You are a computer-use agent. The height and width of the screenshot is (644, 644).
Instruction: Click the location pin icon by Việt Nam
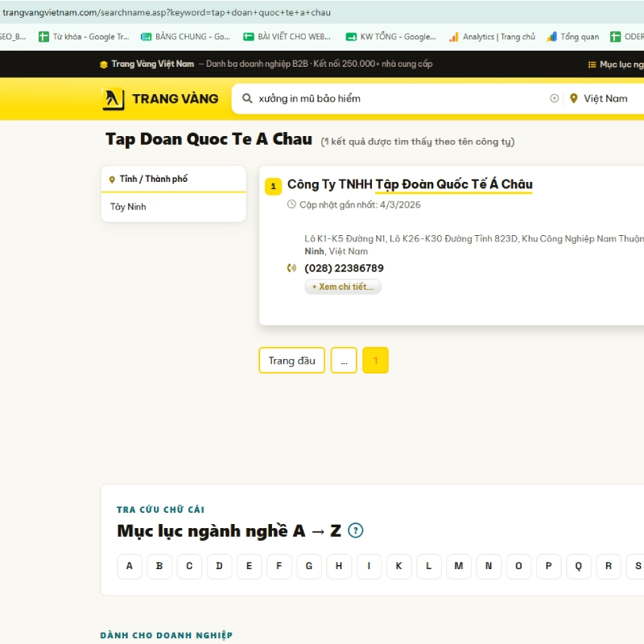click(x=574, y=98)
